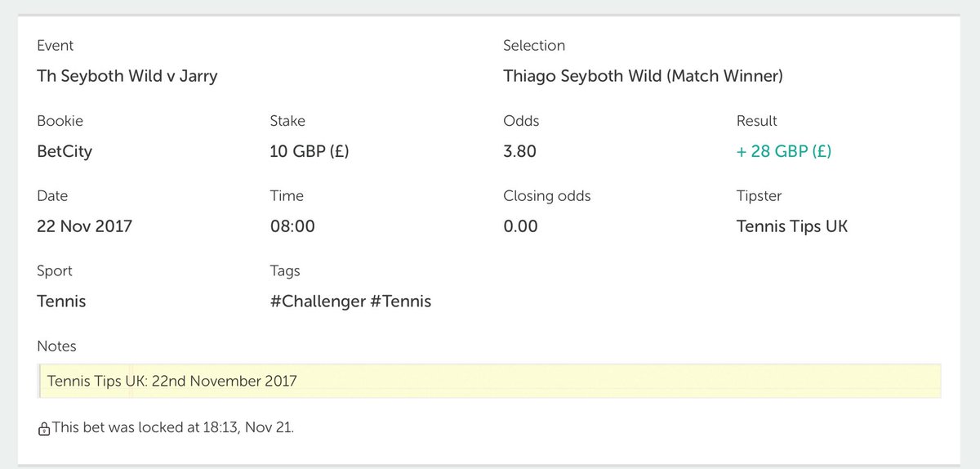Click the selection Thiago Seyboth Wild (Match Winner)

coord(644,77)
